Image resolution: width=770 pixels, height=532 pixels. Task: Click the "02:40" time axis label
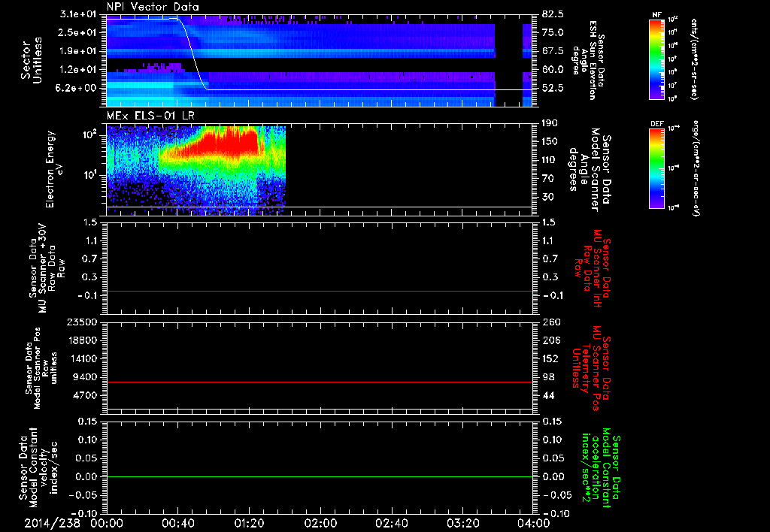pos(391,523)
